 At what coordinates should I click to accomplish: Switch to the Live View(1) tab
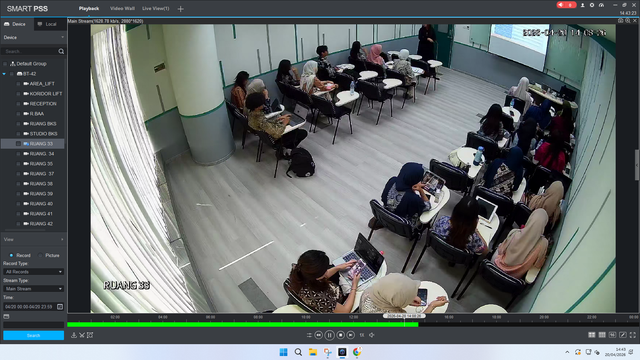click(x=156, y=9)
